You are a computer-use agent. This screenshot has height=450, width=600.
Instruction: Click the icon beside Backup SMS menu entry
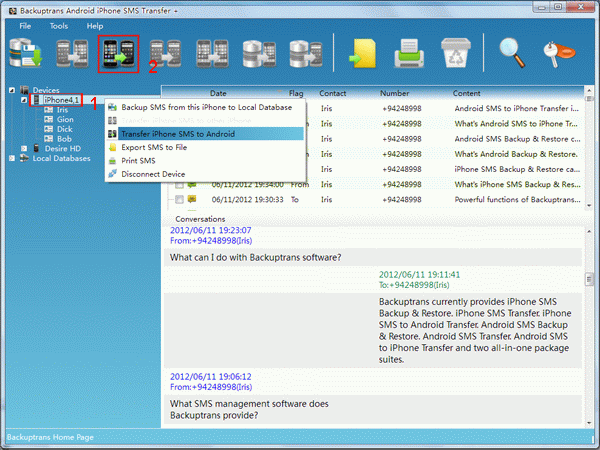(x=112, y=108)
